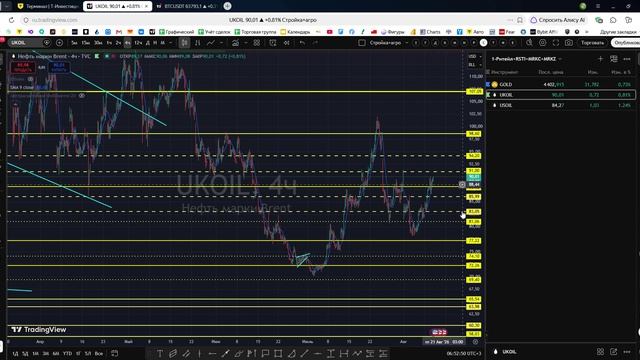Click the red sell price button
The image size is (640, 360).
23,67
